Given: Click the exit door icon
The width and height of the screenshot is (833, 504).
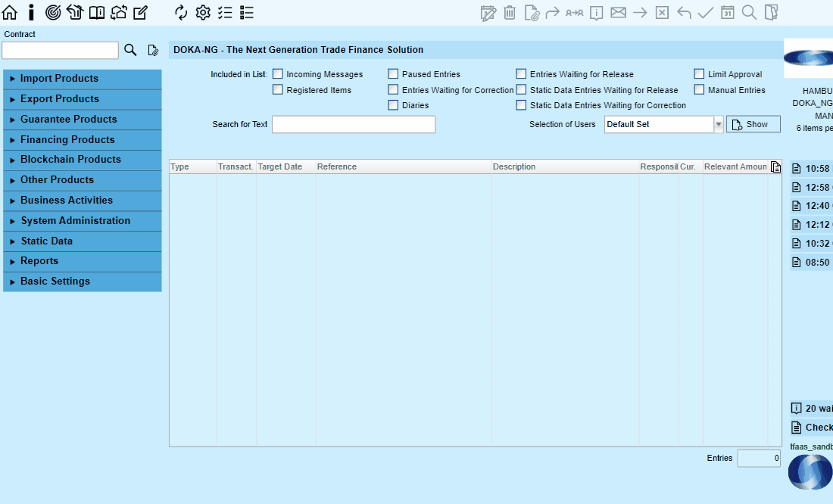Looking at the screenshot, I should click(x=771, y=12).
